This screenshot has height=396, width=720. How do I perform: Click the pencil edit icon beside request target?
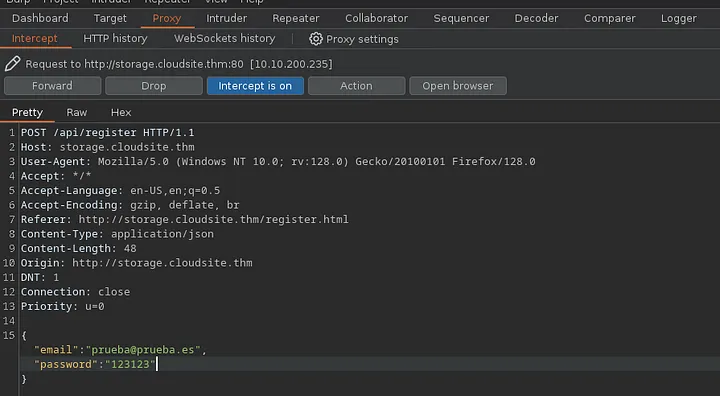coord(12,63)
